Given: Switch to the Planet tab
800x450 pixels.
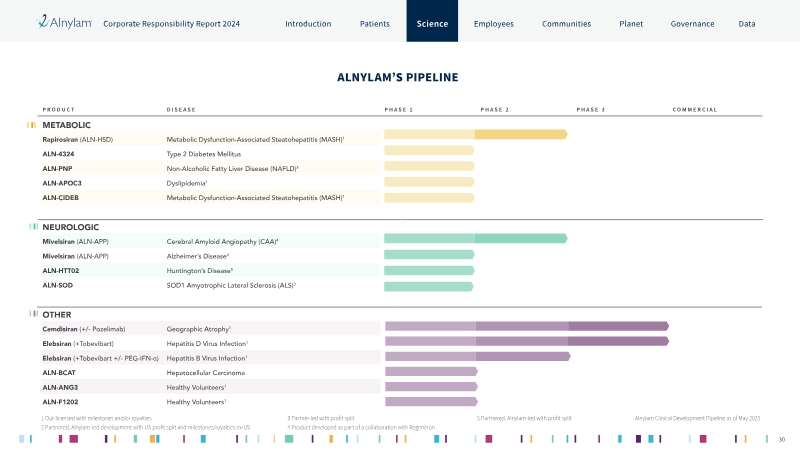Looking at the screenshot, I should [x=631, y=23].
